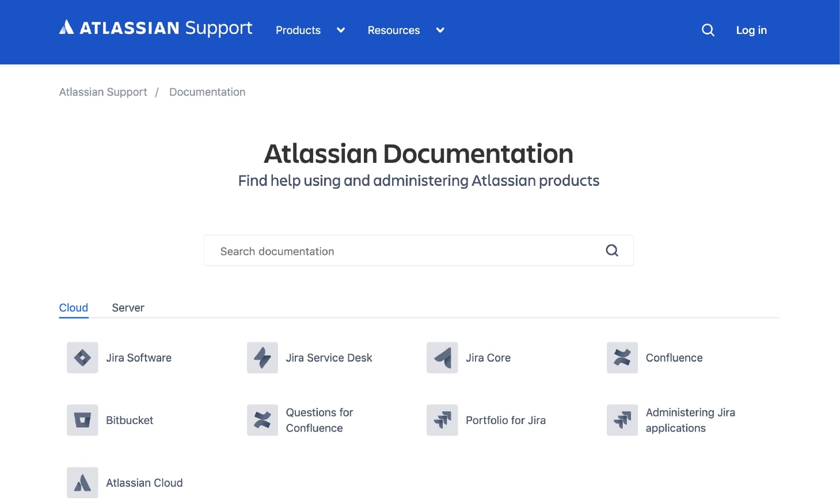Click the ATLASSIAN Support wordmark
Viewport: 840px width, 504px height.
166,28
